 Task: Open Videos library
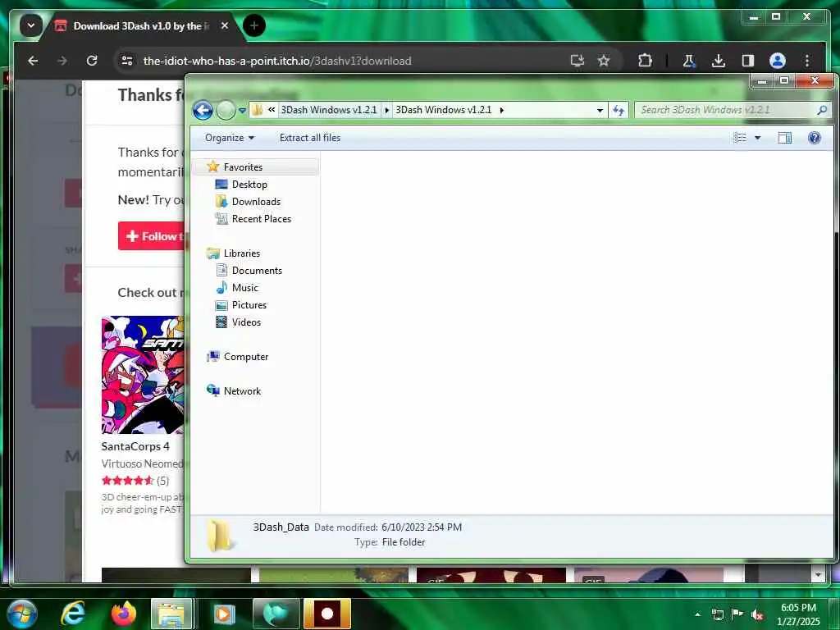pyautogui.click(x=246, y=322)
